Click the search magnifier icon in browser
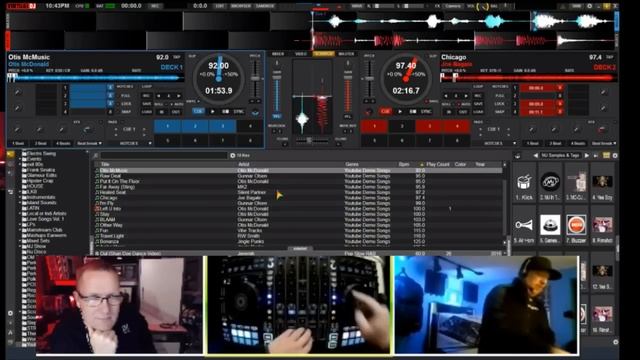This screenshot has height=360, width=640. 95,156
